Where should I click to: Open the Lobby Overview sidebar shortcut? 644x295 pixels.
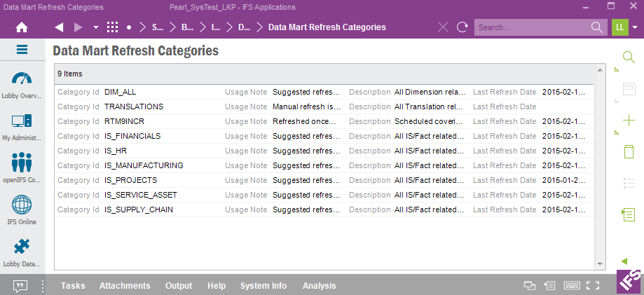coord(22,83)
